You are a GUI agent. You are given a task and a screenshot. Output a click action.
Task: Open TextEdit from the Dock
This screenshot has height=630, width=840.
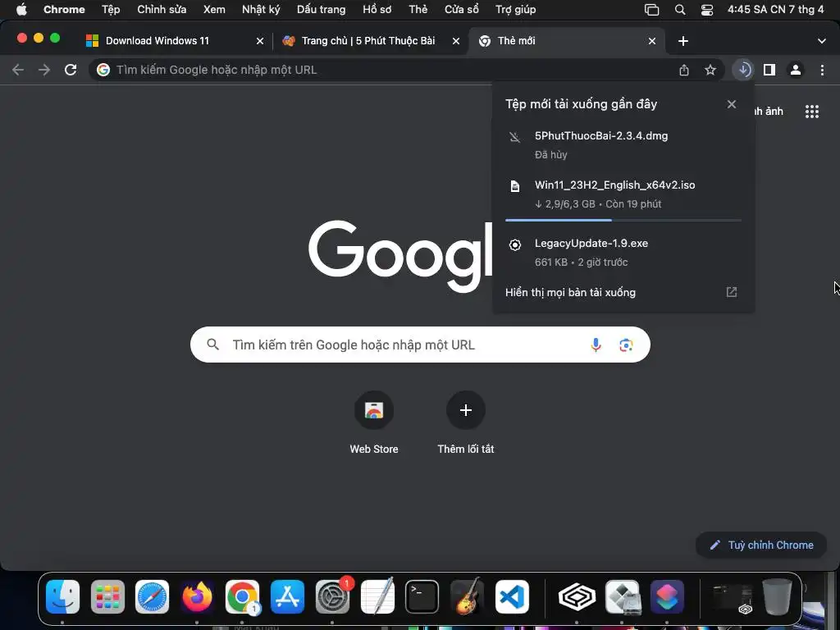click(377, 596)
